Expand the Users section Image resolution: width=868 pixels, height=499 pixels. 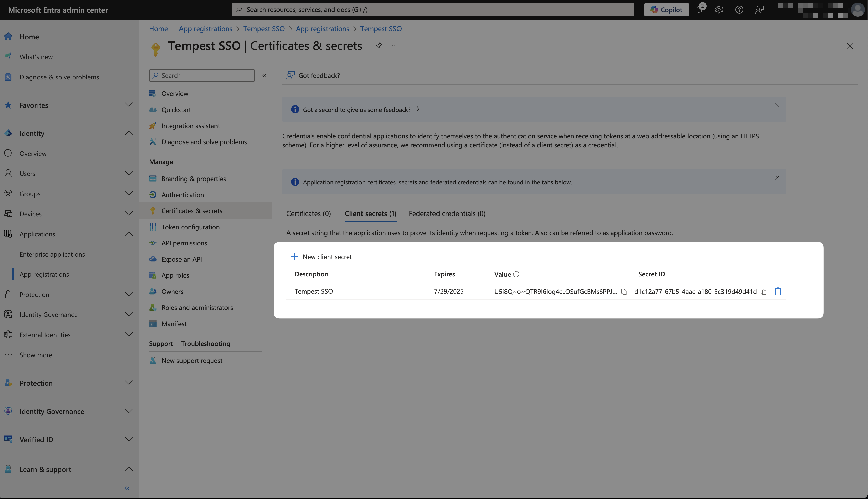pos(128,173)
